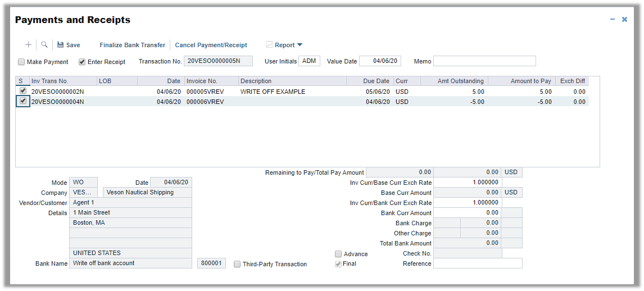Click the Save floppy disk icon
The height and width of the screenshot is (291, 644).
coord(60,45)
